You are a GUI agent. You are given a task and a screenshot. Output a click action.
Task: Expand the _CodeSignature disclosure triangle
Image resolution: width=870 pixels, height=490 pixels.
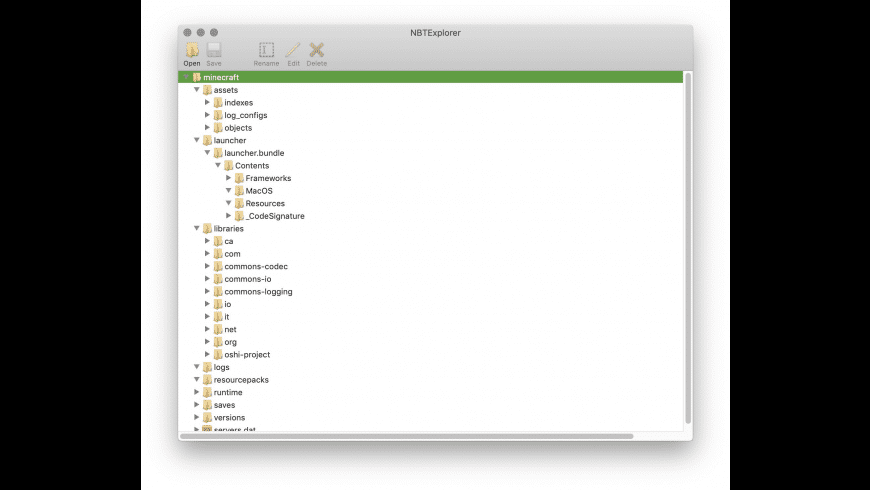point(228,215)
